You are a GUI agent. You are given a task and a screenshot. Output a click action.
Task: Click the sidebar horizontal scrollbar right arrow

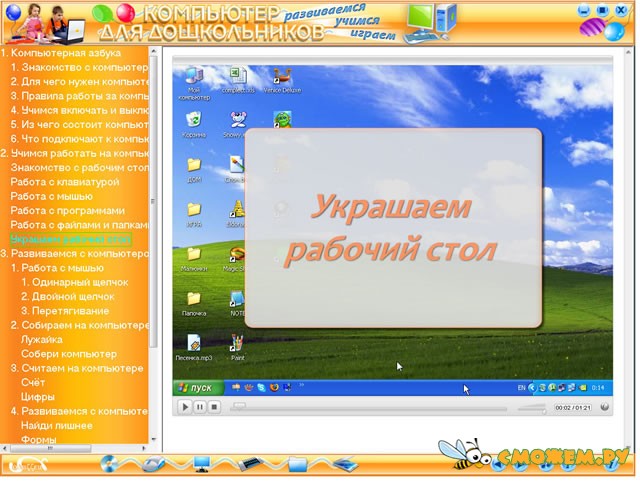144,448
